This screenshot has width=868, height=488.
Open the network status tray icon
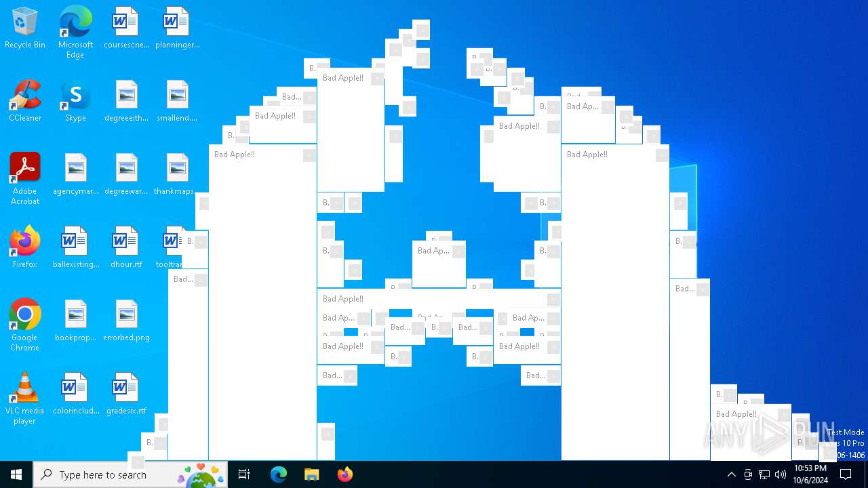coord(764,474)
